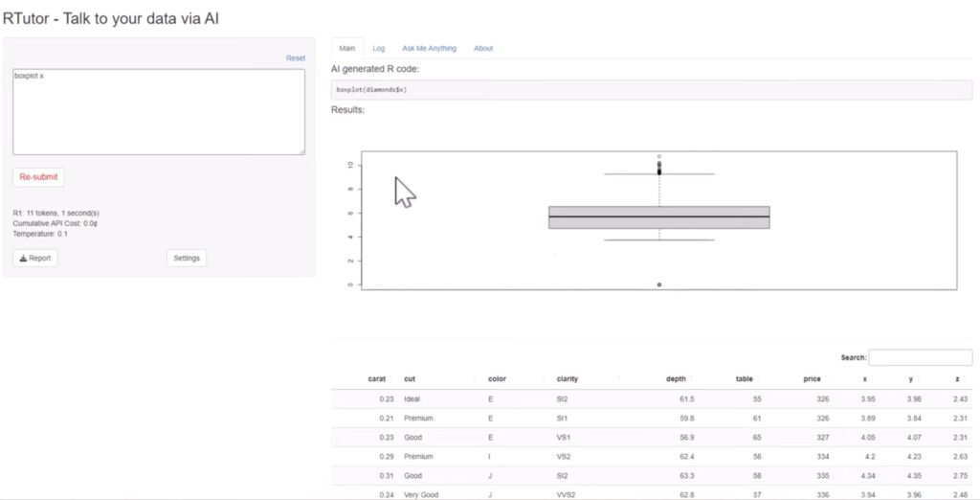Switch to the Main tab
Screen dimensions: 980x500
pos(346,48)
